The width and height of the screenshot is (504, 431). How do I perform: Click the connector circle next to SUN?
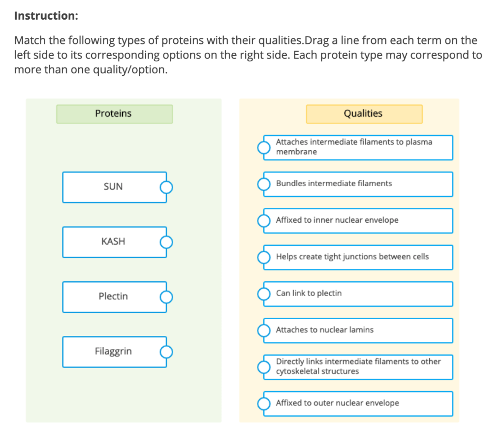166,187
